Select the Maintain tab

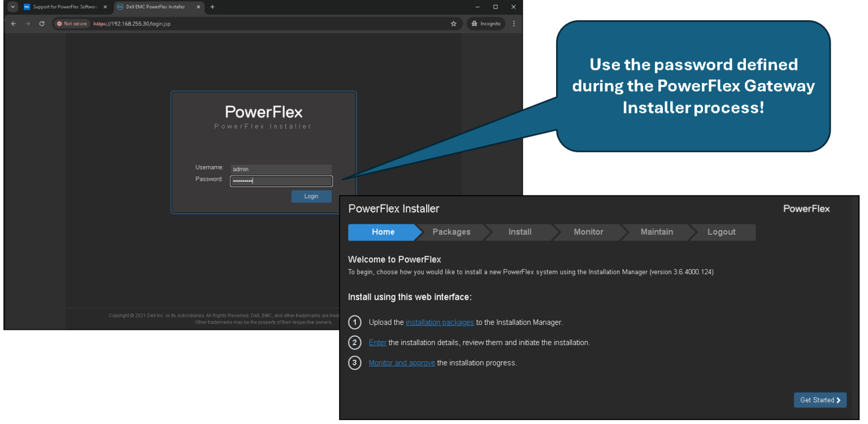pyautogui.click(x=657, y=232)
